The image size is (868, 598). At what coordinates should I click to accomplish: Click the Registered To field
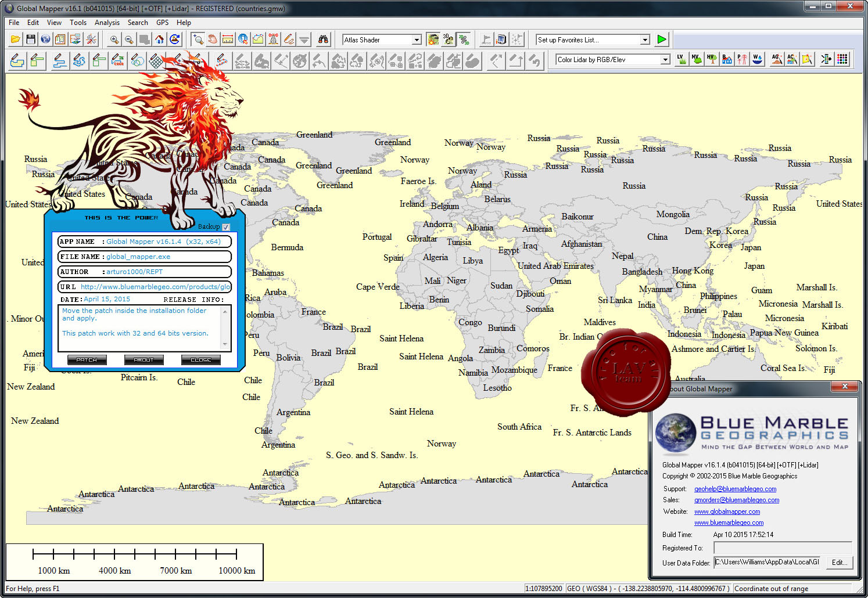[783, 548]
